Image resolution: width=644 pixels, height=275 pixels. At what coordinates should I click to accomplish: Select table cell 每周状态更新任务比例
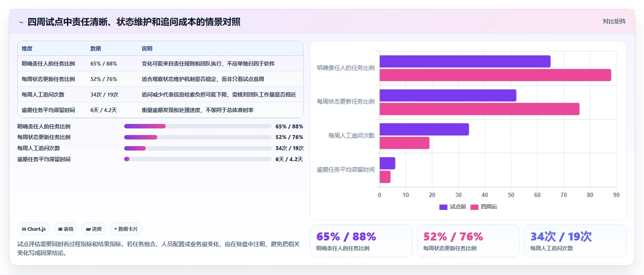[48, 79]
